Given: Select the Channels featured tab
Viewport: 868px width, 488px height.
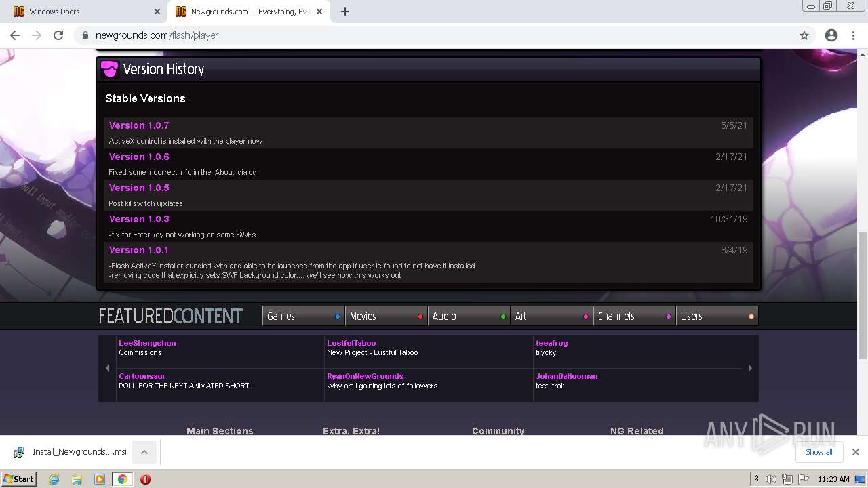Looking at the screenshot, I should pyautogui.click(x=635, y=317).
